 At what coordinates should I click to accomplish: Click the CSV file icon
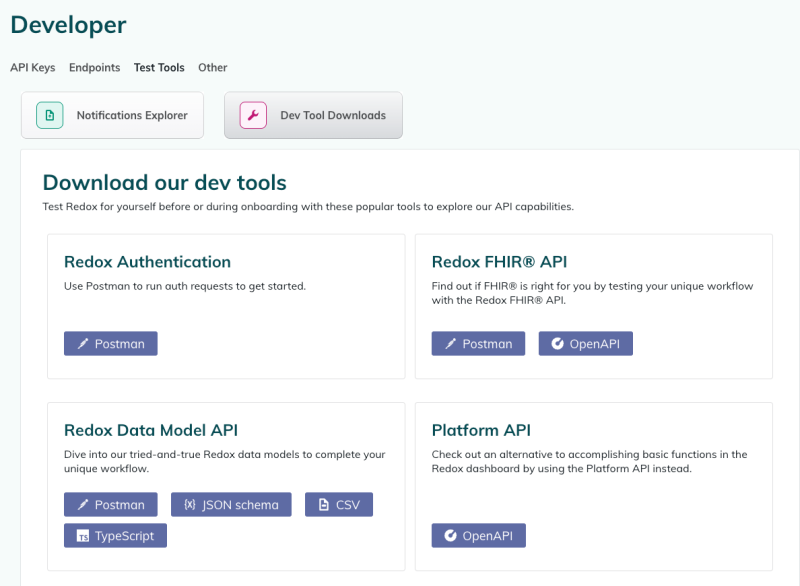323,504
